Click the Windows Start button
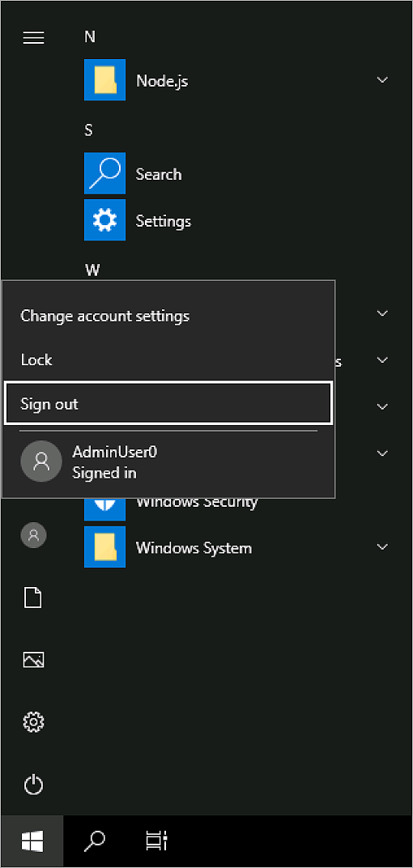This screenshot has height=868, width=413. tap(32, 842)
